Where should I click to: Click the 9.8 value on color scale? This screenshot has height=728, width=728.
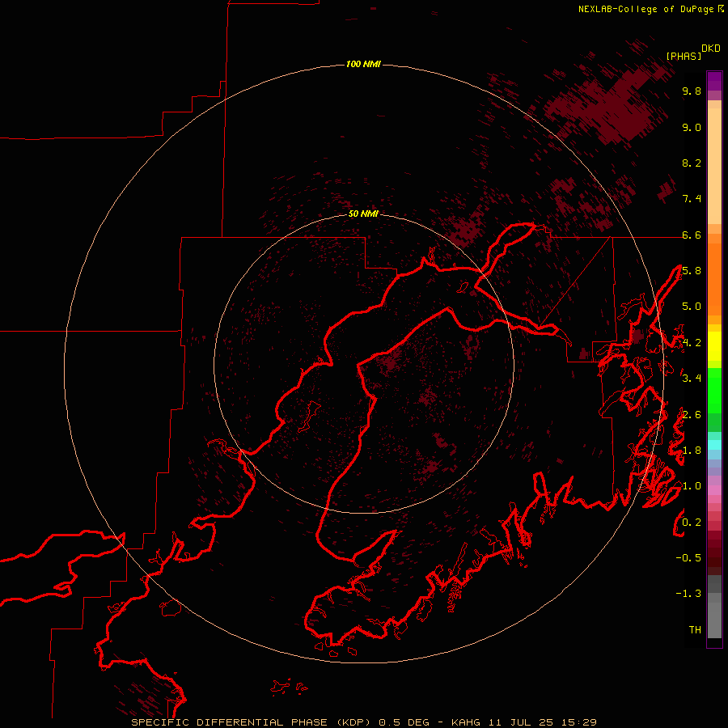coord(692,91)
